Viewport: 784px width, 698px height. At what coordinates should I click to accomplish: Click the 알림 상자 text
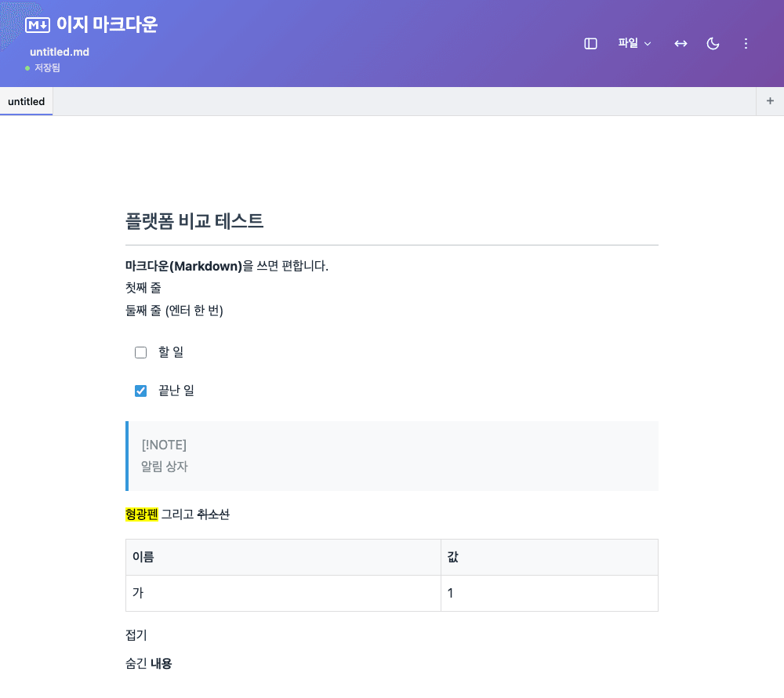pos(165,467)
